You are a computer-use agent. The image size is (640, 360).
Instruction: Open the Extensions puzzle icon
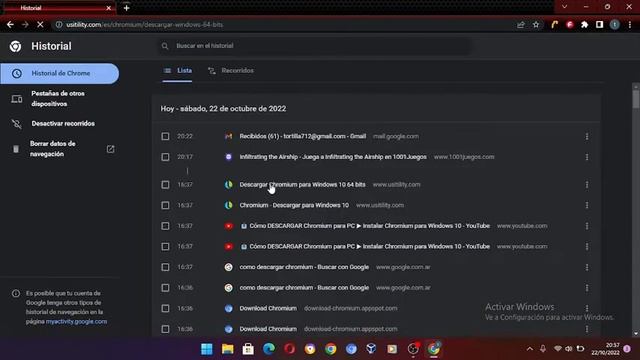(x=584, y=25)
